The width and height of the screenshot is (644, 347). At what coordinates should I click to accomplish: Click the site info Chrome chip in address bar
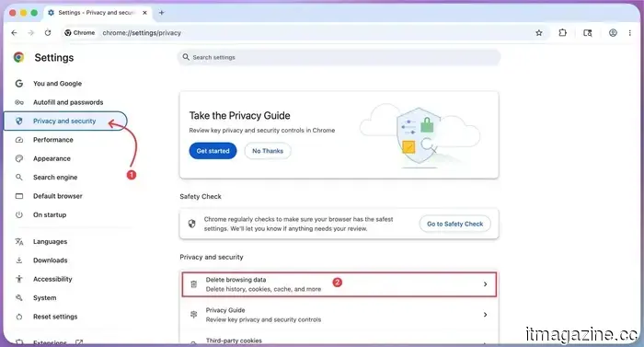click(80, 33)
